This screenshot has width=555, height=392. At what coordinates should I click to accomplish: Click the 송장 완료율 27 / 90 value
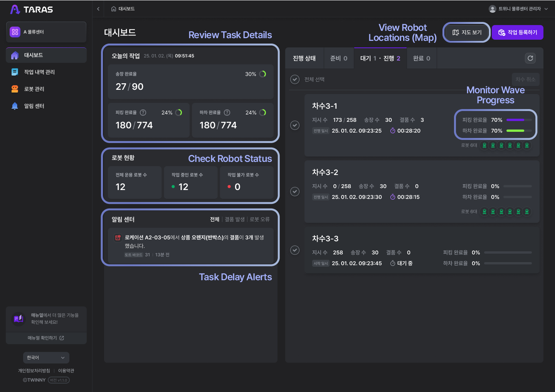click(129, 87)
